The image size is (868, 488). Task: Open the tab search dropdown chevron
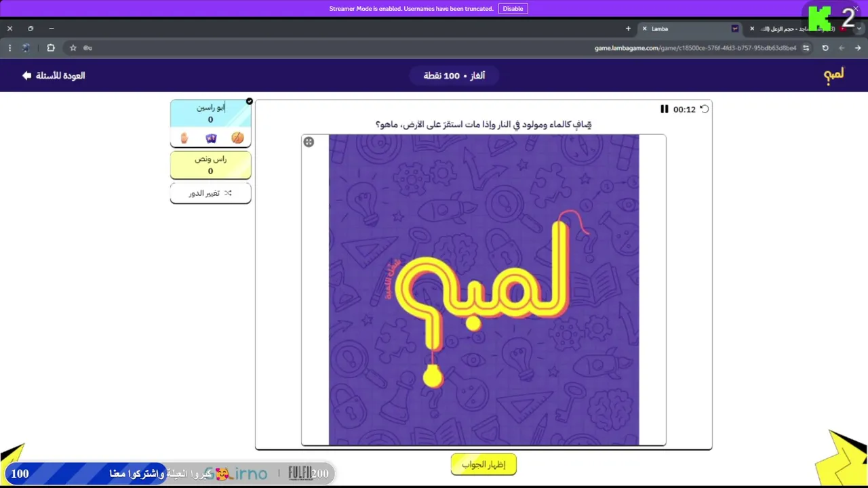pos(859,28)
